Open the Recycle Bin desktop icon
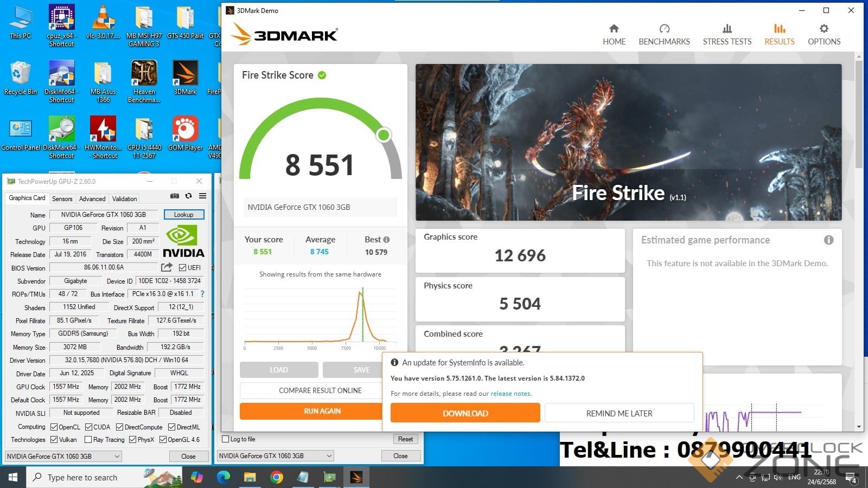The width and height of the screenshot is (868, 488). [x=21, y=78]
